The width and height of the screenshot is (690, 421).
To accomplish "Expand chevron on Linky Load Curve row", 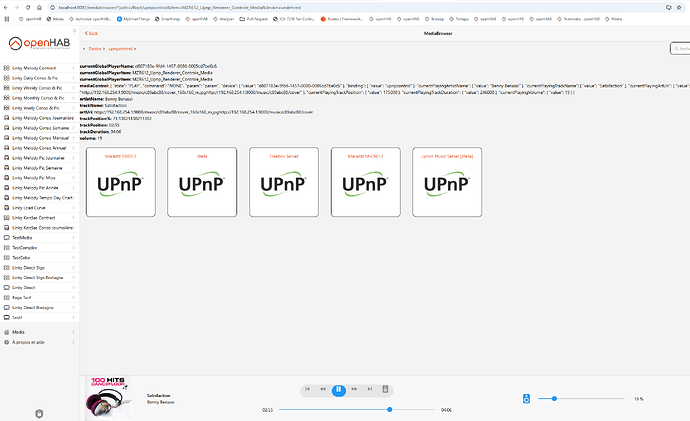I will point(73,208).
